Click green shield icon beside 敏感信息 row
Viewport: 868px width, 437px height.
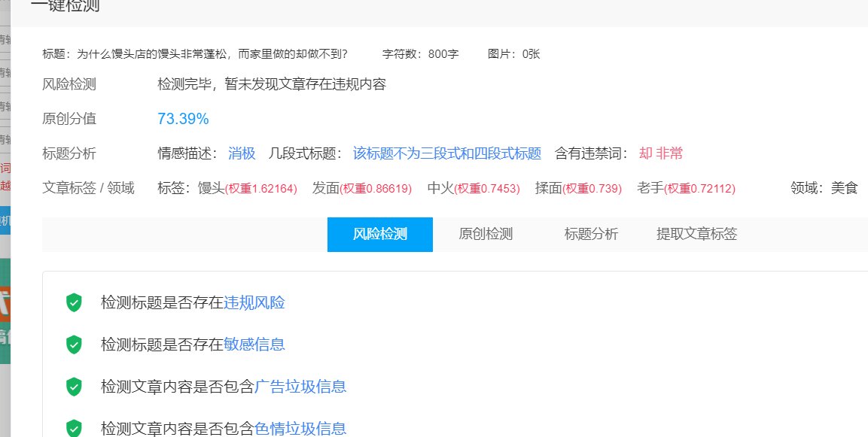[x=74, y=344]
